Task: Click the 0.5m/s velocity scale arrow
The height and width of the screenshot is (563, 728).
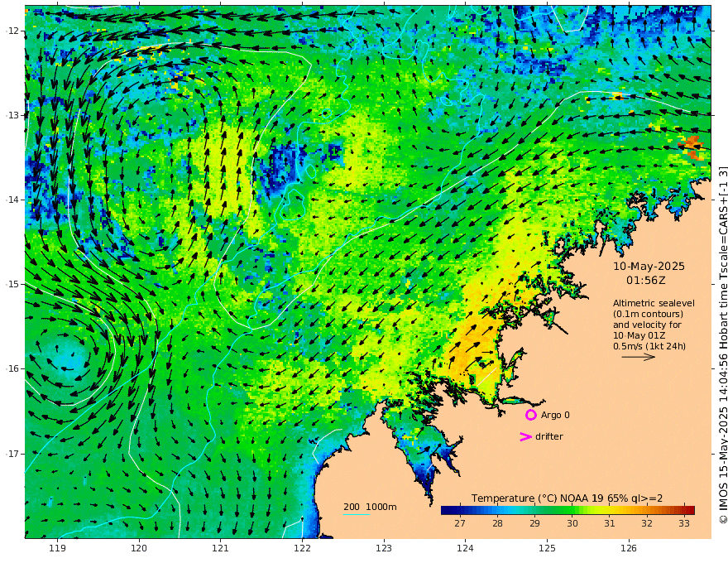Action: coord(639,357)
